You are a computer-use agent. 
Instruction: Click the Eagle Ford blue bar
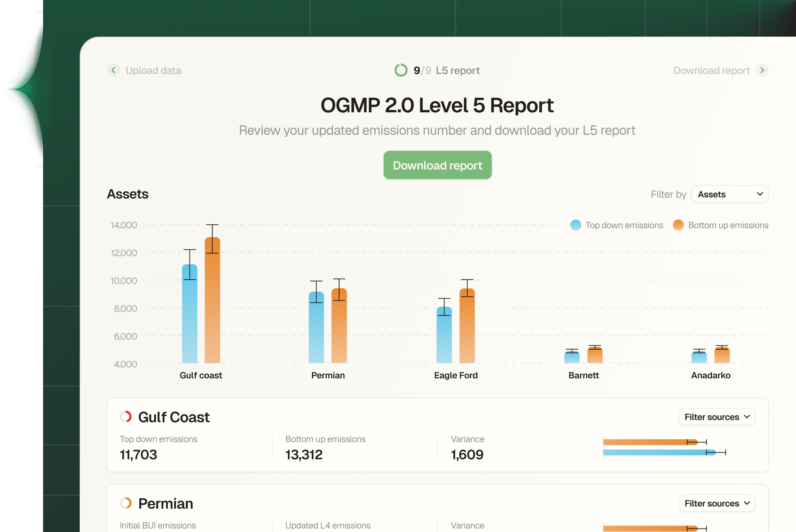(444, 335)
